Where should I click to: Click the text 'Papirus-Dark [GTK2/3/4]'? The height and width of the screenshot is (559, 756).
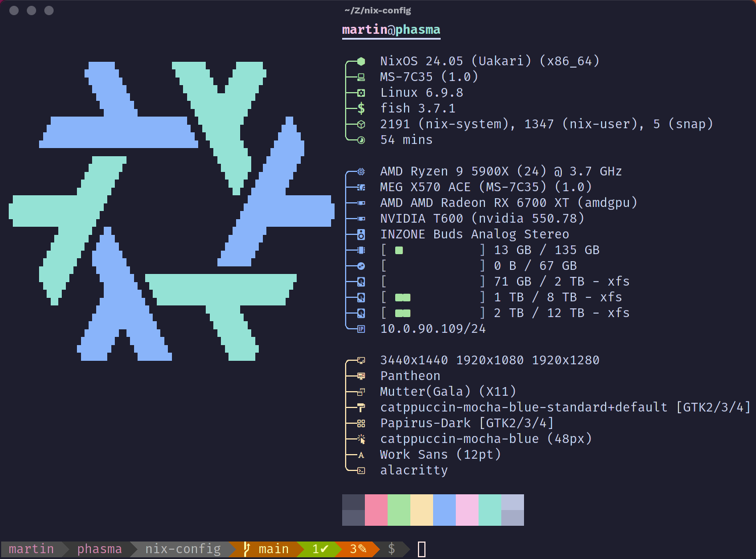tap(467, 423)
